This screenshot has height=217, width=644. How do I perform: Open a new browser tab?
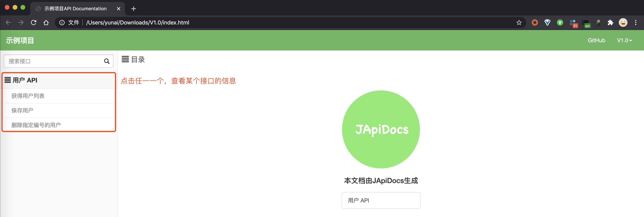[133, 9]
